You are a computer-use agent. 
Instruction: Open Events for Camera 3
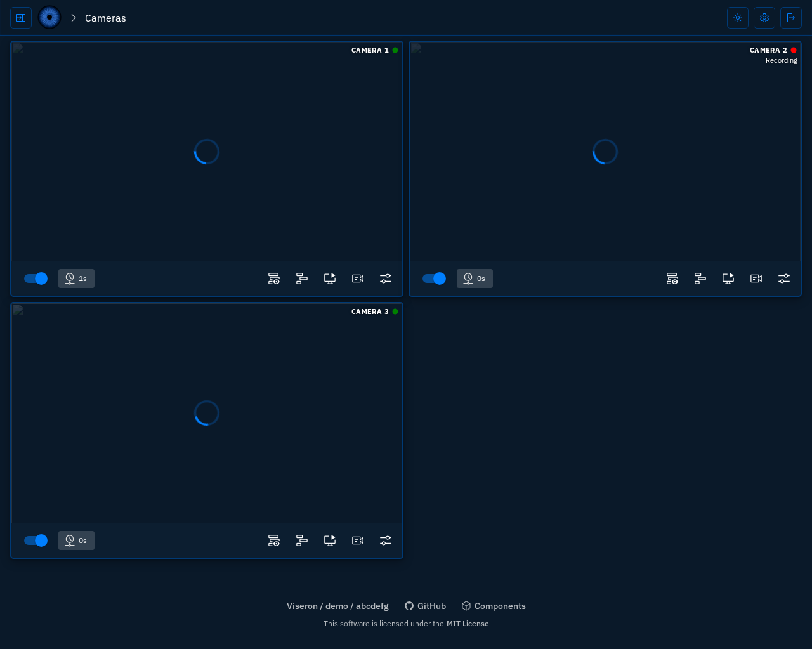274,541
